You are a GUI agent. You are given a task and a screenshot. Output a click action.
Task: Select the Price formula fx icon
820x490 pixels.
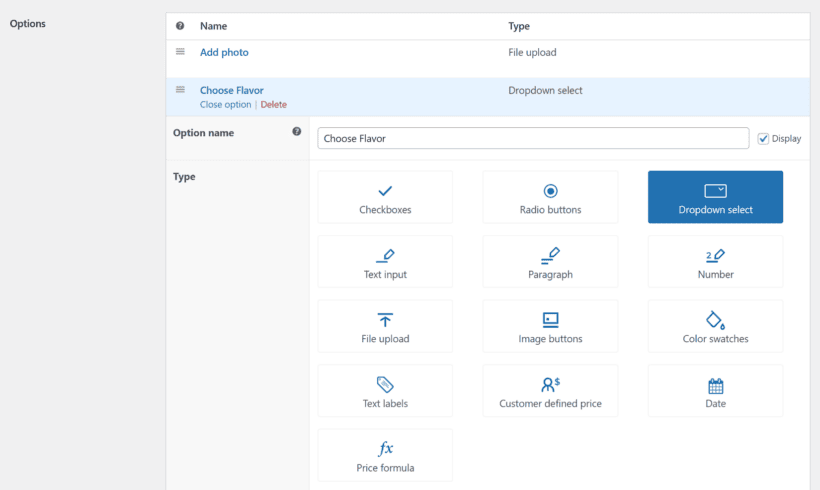tap(385, 448)
